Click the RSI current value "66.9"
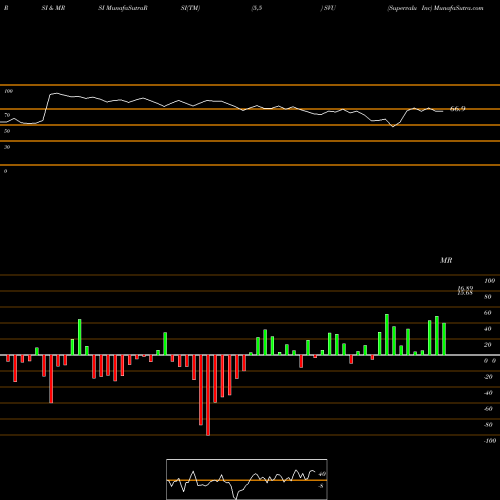The image size is (500, 500). coord(457,109)
